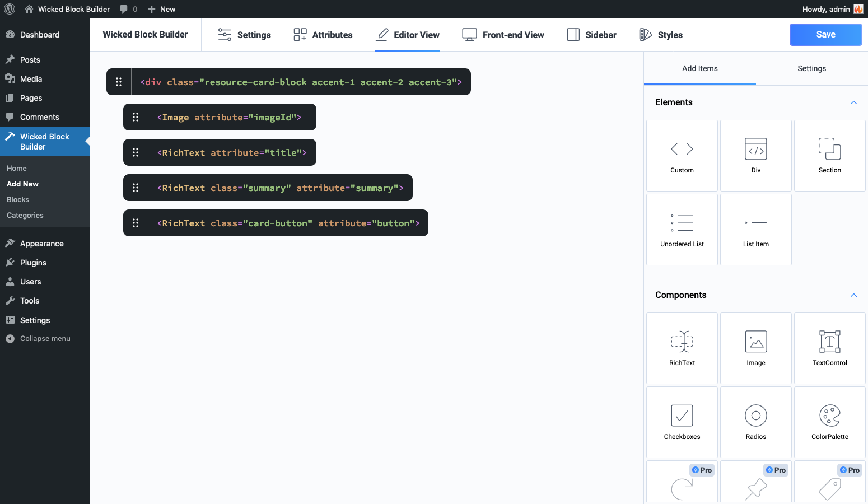The image size is (868, 504).
Task: Collapse the Elements section
Action: (853, 102)
